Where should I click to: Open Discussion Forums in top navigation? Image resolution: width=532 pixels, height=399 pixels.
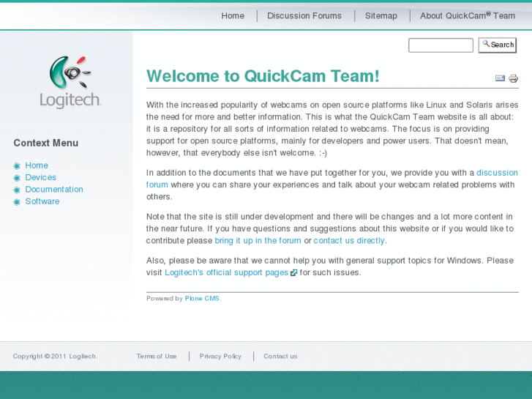tap(304, 16)
